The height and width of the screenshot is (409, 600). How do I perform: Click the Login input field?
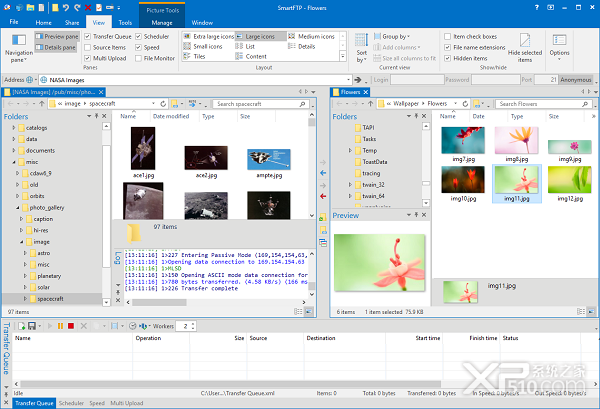pos(417,80)
